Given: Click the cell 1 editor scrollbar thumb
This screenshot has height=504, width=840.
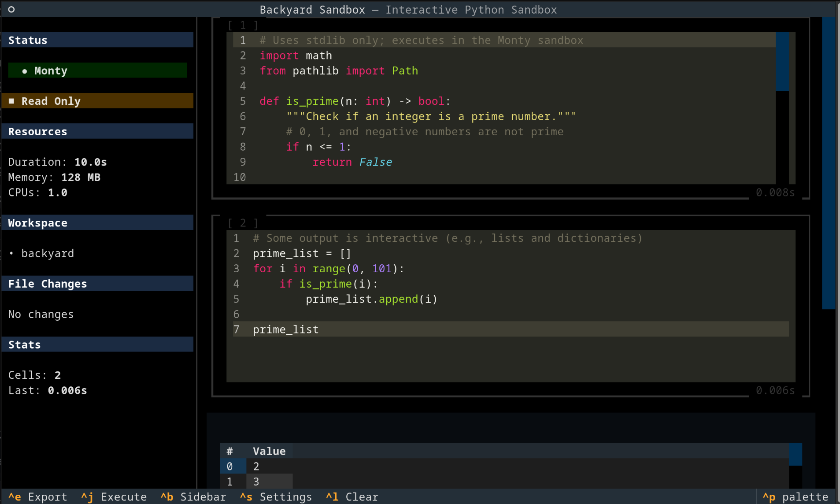Looking at the screenshot, I should 782,62.
